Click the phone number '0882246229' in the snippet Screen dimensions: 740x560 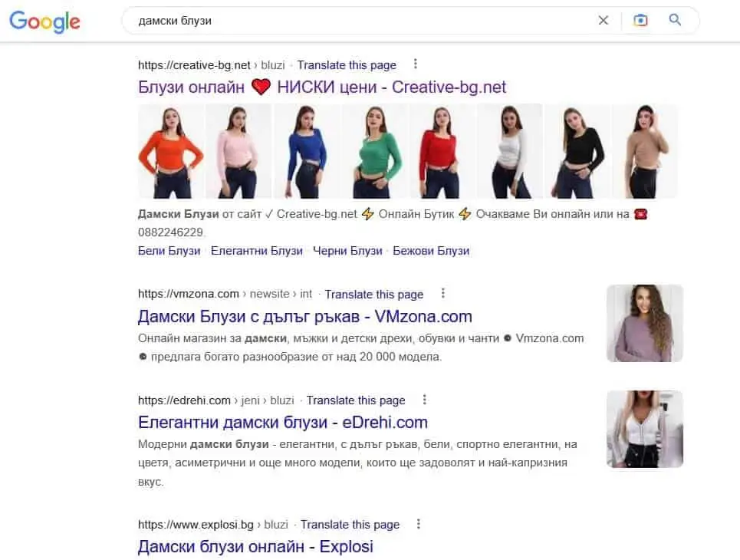[171, 232]
